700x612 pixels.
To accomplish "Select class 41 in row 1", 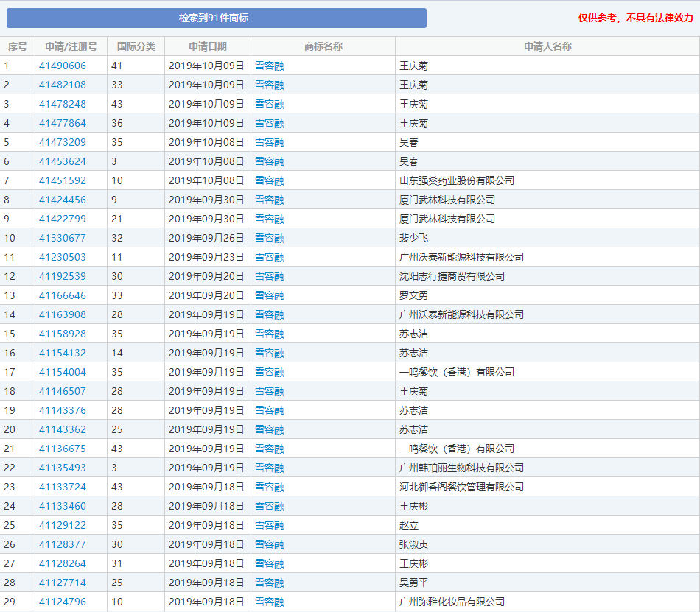I will (x=117, y=66).
